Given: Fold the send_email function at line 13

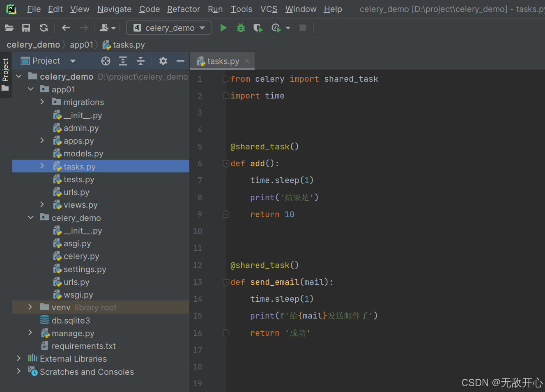Looking at the screenshot, I should 226,282.
